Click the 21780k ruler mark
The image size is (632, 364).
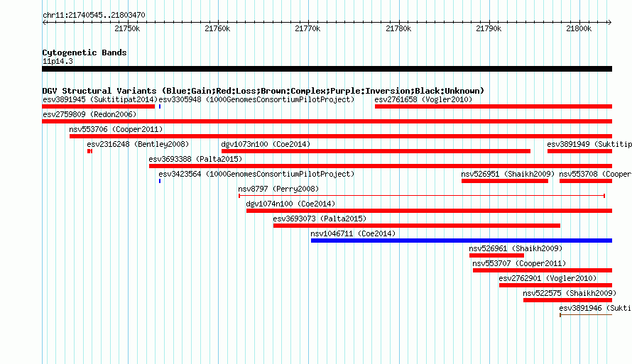[398, 28]
